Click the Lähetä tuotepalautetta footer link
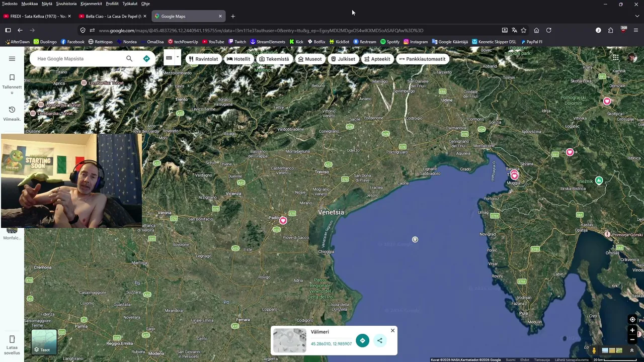 click(572, 359)
